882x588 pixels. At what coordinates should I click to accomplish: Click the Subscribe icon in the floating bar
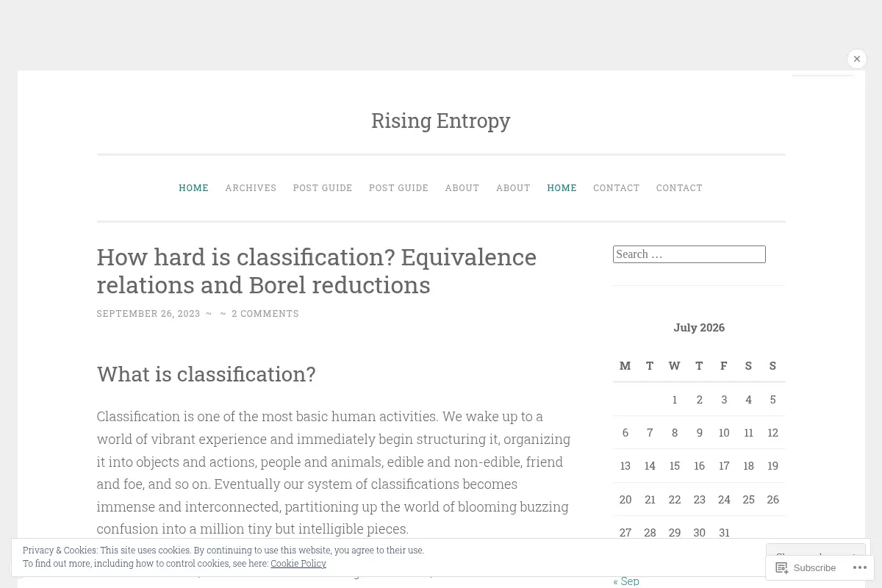tap(781, 567)
